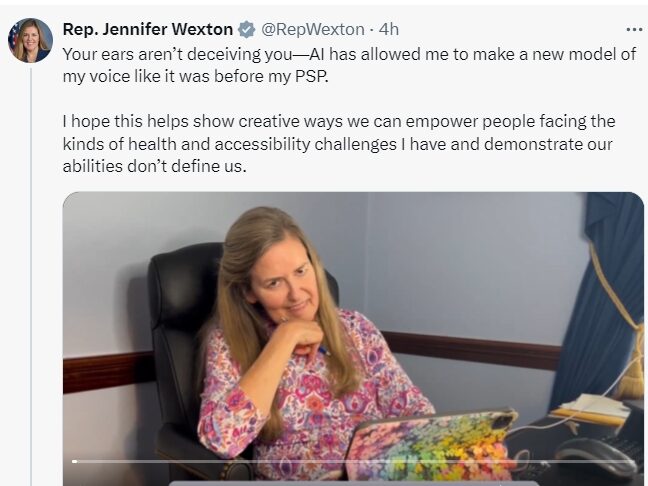Viewport: 648px width, 486px height.
Task: Click the computer mouse shown in the video
Action: [x=595, y=457]
